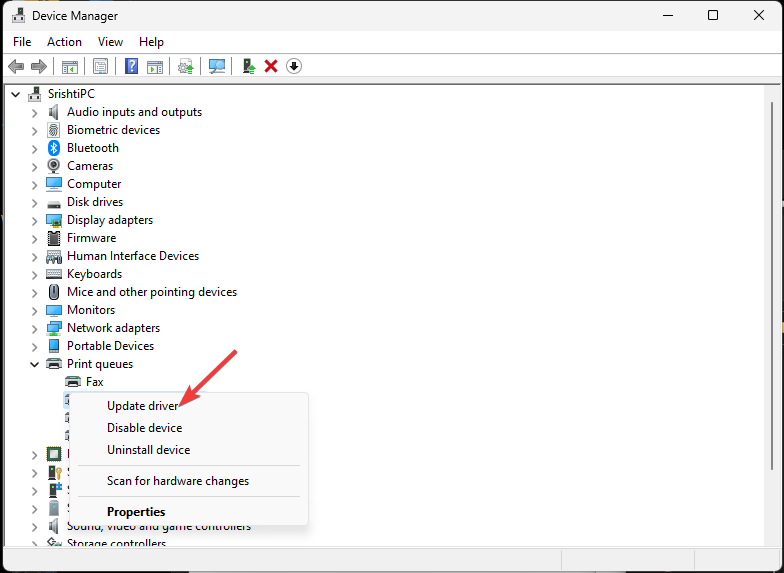The image size is (784, 573).
Task: Click the mouse icon for pointing devices
Action: [54, 292]
